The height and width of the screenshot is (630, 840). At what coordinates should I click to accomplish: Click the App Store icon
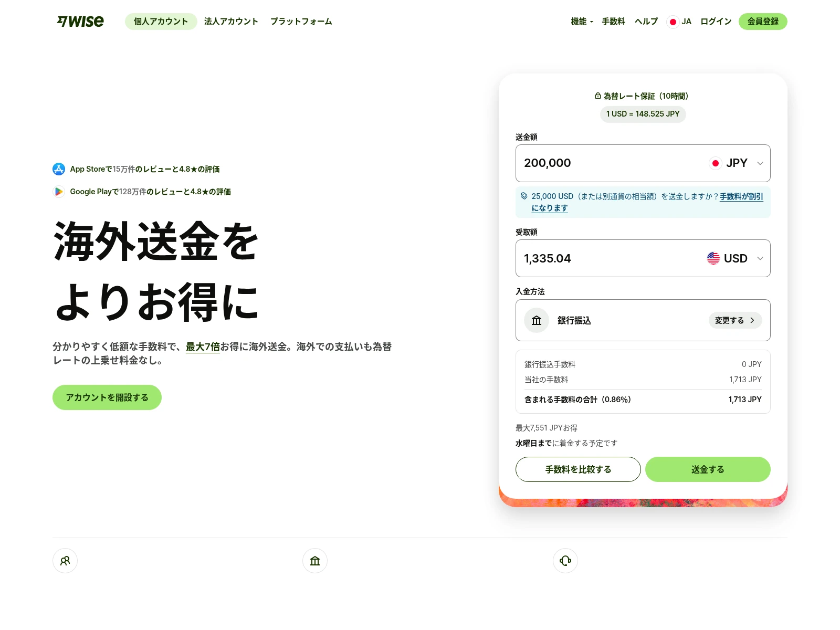(x=59, y=169)
